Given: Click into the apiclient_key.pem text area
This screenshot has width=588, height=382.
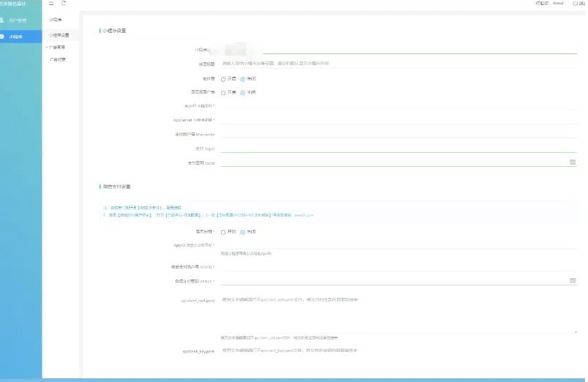Looking at the screenshot, I should point(398,362).
